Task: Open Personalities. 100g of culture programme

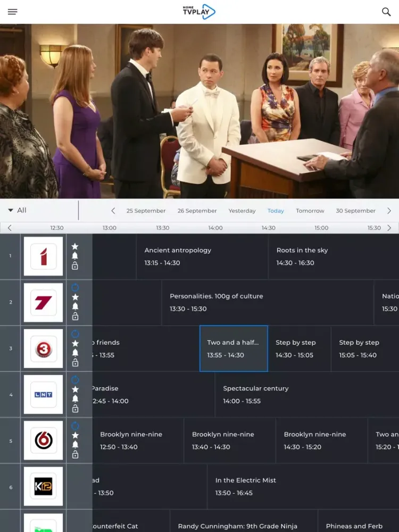Action: 268,302
